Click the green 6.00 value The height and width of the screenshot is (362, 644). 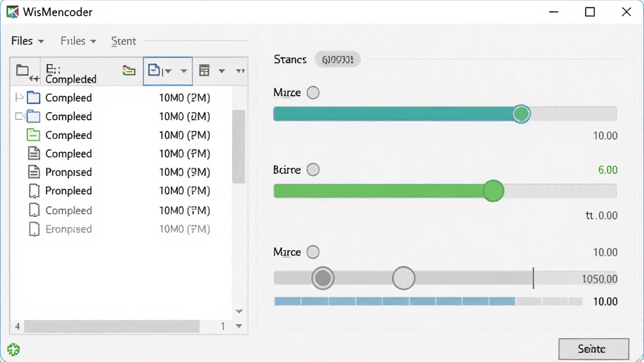click(x=608, y=170)
